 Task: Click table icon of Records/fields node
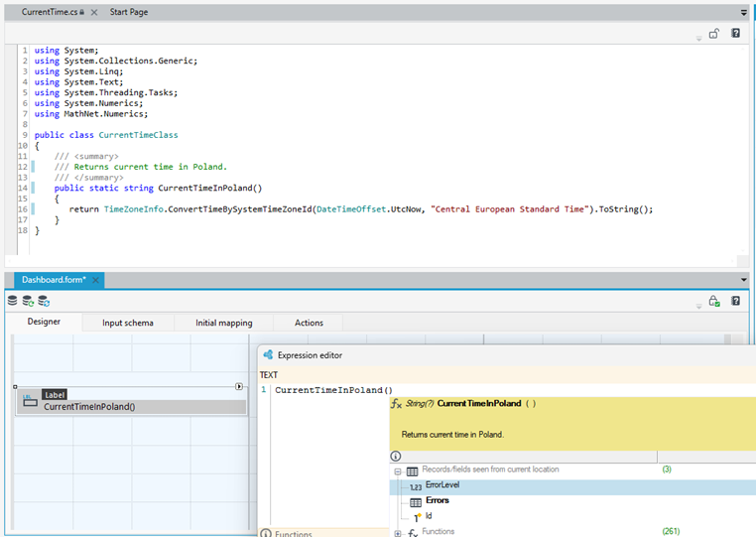coord(412,471)
